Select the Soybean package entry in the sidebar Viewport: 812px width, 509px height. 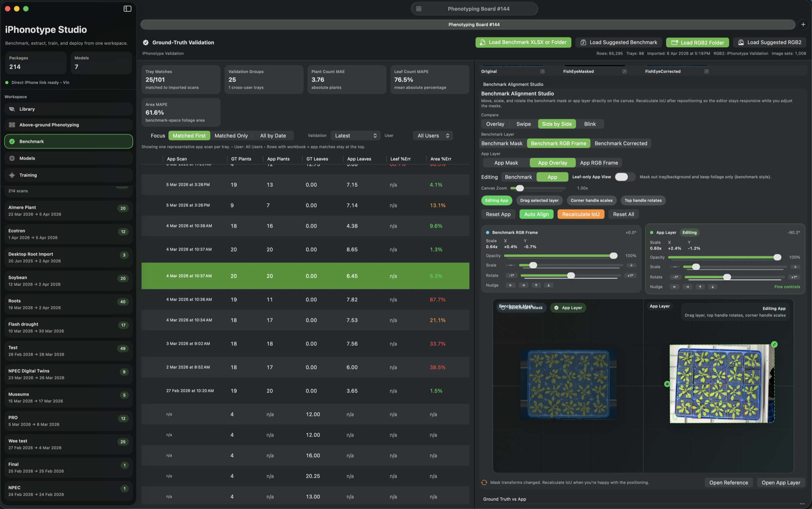[x=68, y=280]
